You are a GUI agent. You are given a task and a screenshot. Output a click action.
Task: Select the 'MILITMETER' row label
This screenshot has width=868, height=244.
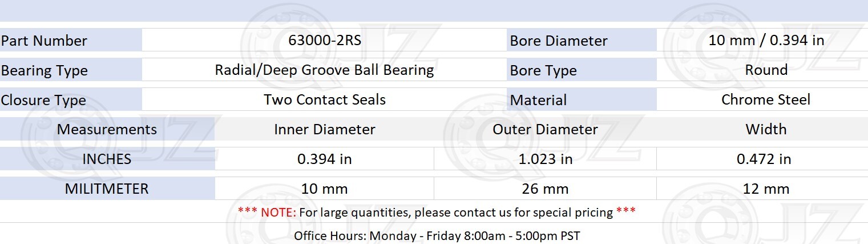click(107, 189)
